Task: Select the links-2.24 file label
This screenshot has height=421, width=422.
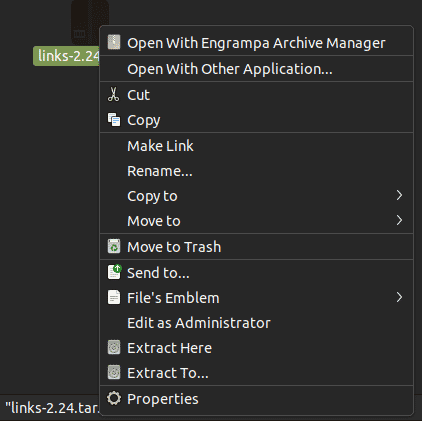Action: tap(67, 56)
